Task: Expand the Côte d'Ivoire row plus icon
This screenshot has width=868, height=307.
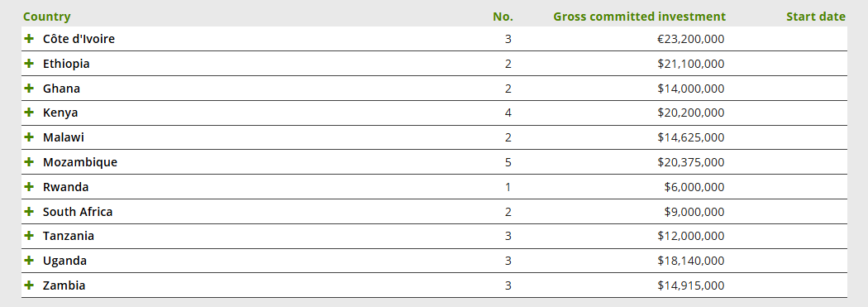Action: [29, 39]
